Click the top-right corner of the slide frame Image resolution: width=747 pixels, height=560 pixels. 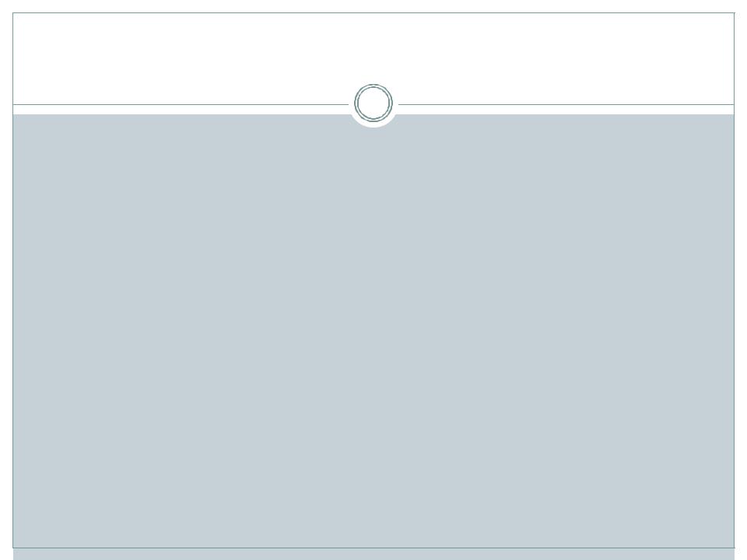tap(734, 13)
